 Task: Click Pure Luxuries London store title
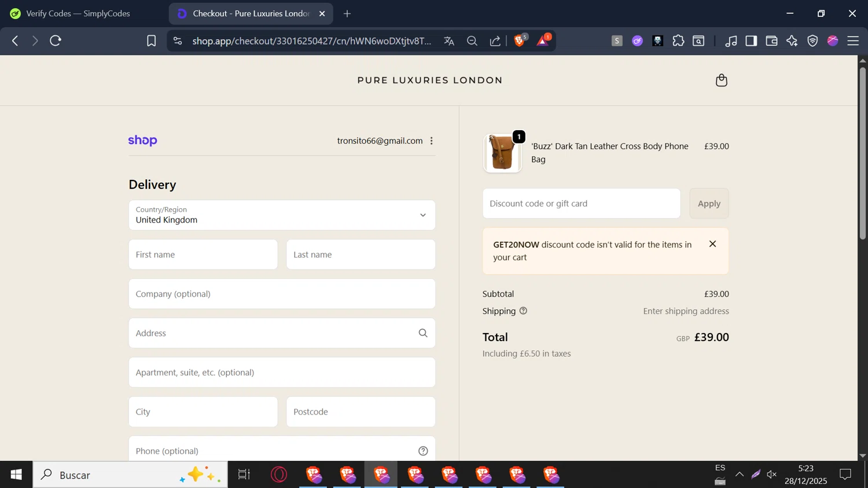tap(430, 80)
